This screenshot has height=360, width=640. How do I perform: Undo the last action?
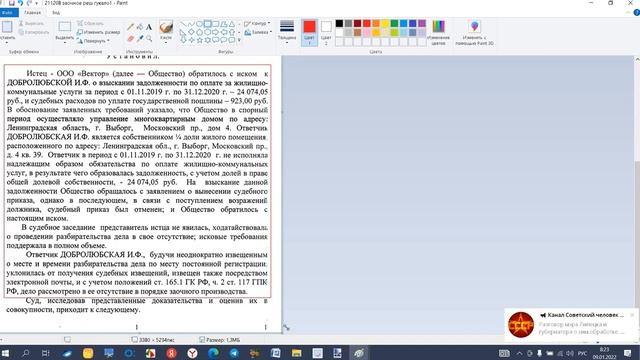20,3
